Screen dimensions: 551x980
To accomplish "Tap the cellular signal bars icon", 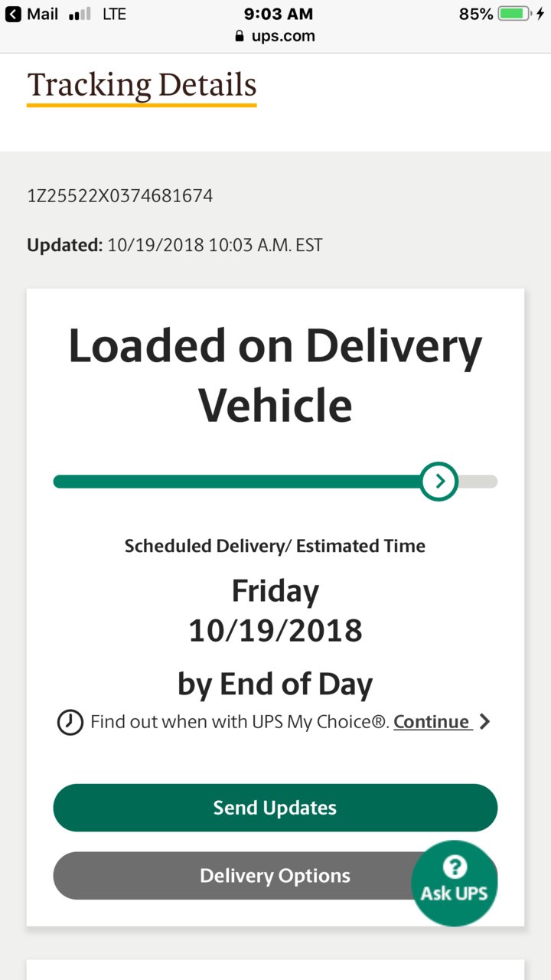I will click(80, 14).
